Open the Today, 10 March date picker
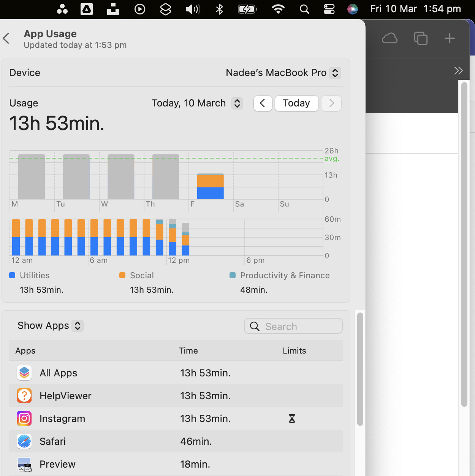The image size is (475, 476). (197, 103)
